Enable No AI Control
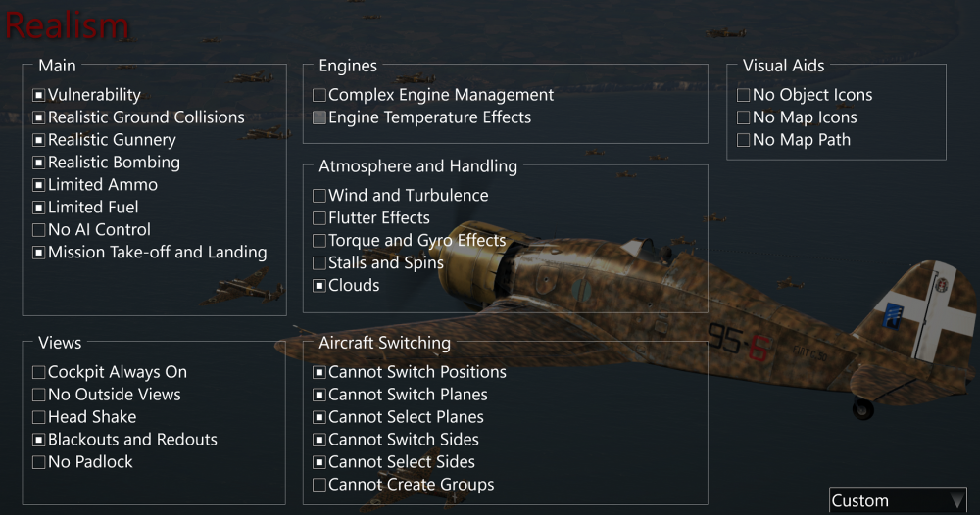This screenshot has height=515, width=980. coord(39,230)
